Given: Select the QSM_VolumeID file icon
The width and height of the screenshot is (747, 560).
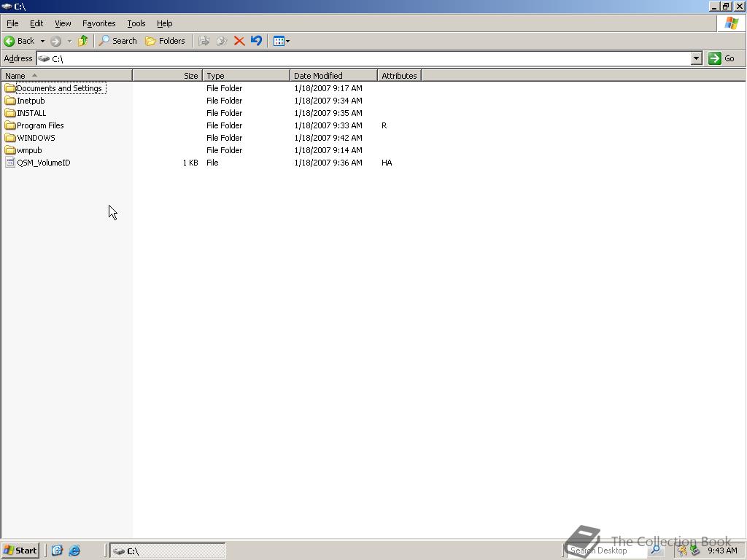Looking at the screenshot, I should click(x=10, y=163).
